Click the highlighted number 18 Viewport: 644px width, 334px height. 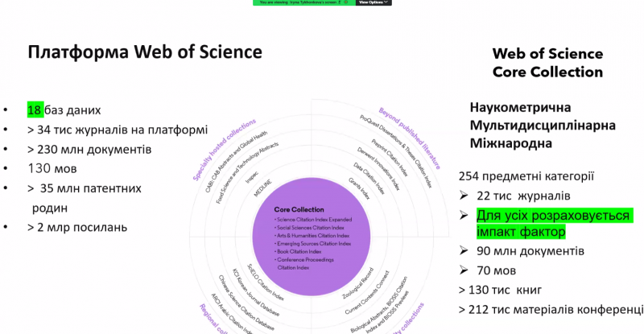[35, 109]
